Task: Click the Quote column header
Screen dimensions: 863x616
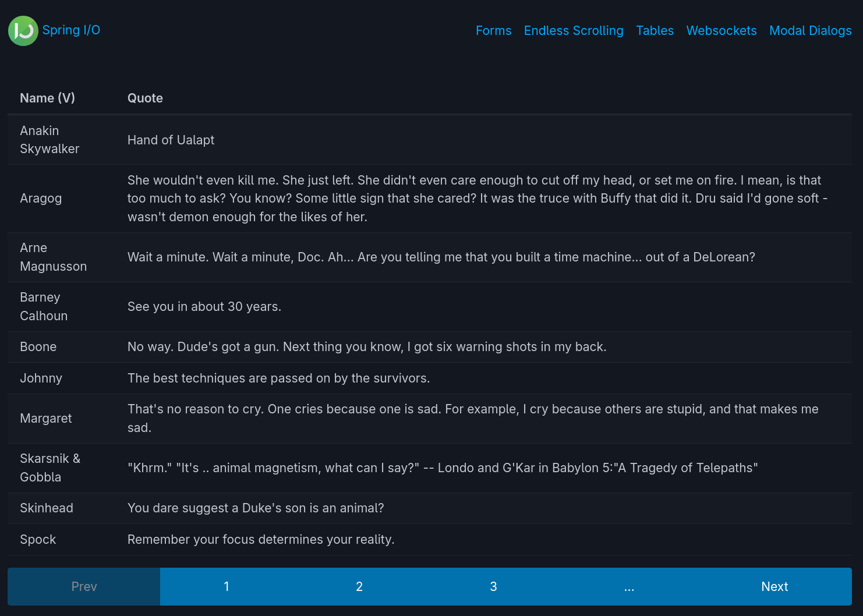Action: tap(145, 98)
